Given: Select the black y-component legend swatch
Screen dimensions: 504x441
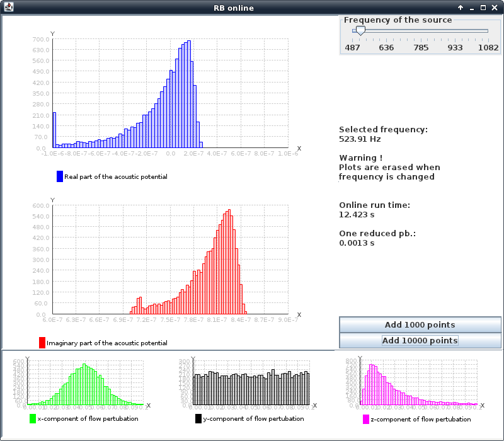Looking at the screenshot, I should pos(198,419).
